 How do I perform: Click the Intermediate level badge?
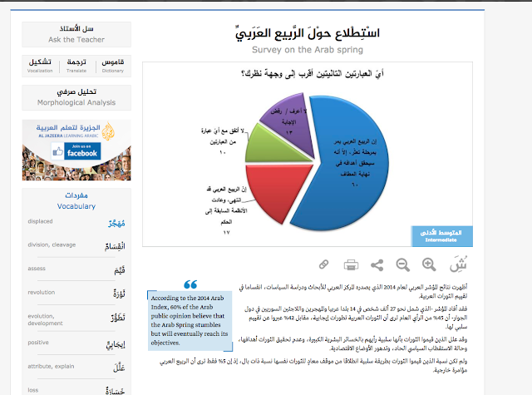[441, 236]
